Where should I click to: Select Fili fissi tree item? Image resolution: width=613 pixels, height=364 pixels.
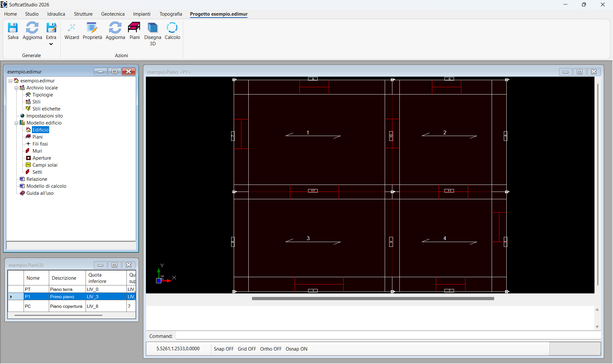pyautogui.click(x=40, y=144)
